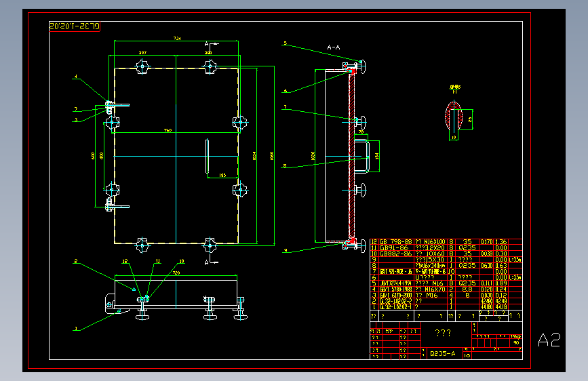Select the 78 handle depth dimension
The image size is (588, 381).
click(361, 132)
